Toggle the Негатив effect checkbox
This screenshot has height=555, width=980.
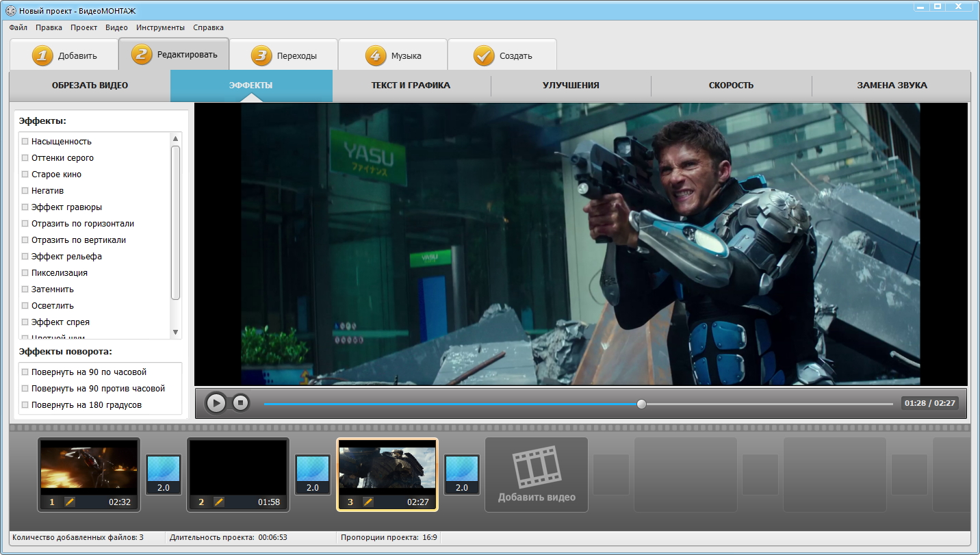[x=25, y=191]
